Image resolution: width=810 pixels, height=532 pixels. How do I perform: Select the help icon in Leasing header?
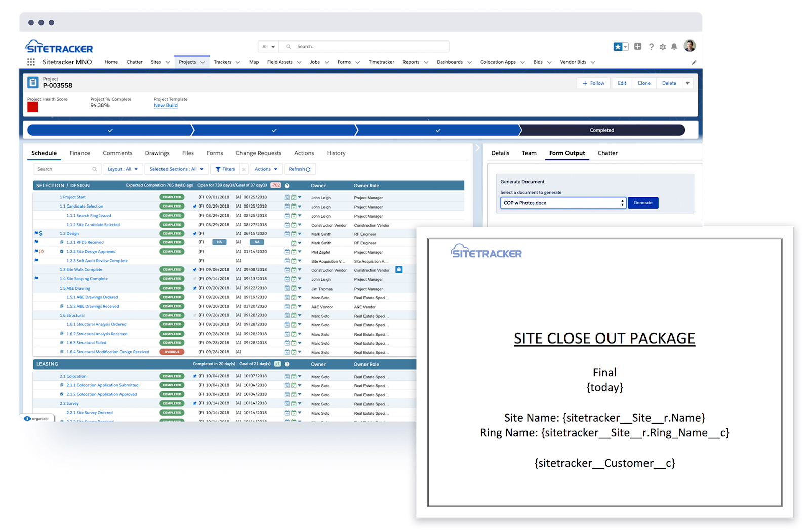287,364
